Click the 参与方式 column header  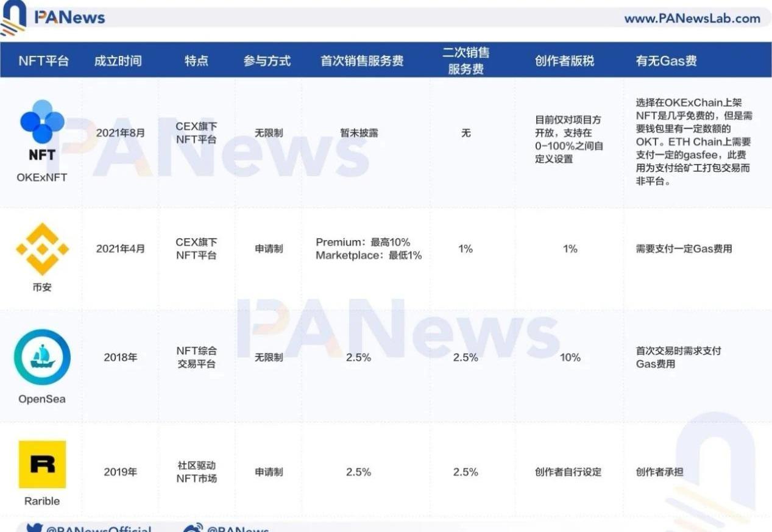click(x=267, y=61)
